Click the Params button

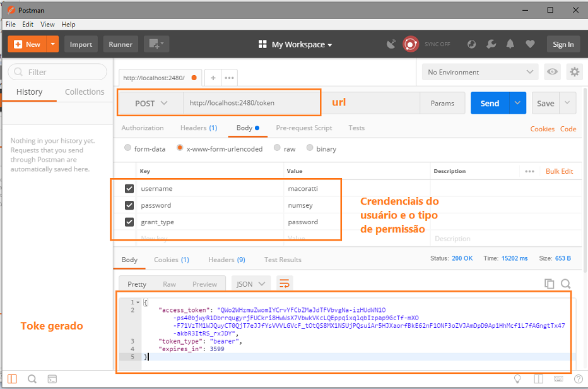pos(442,104)
